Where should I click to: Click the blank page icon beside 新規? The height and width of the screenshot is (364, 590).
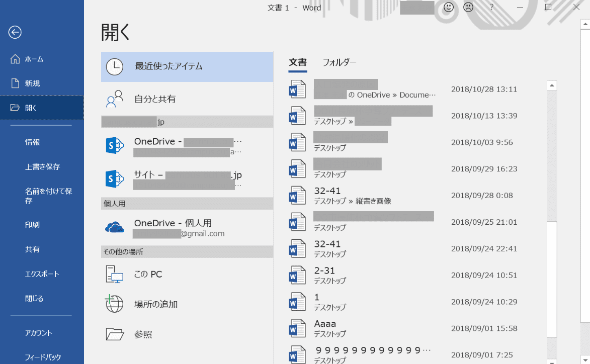click(15, 83)
